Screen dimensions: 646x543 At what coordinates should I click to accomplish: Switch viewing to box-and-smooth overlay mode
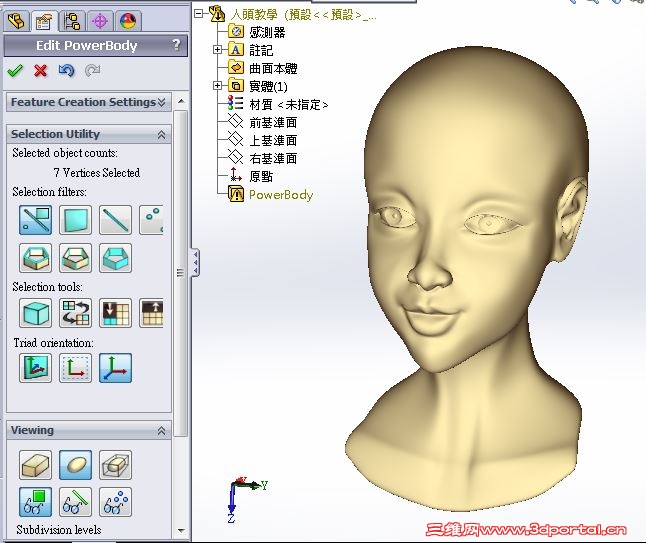pos(115,465)
